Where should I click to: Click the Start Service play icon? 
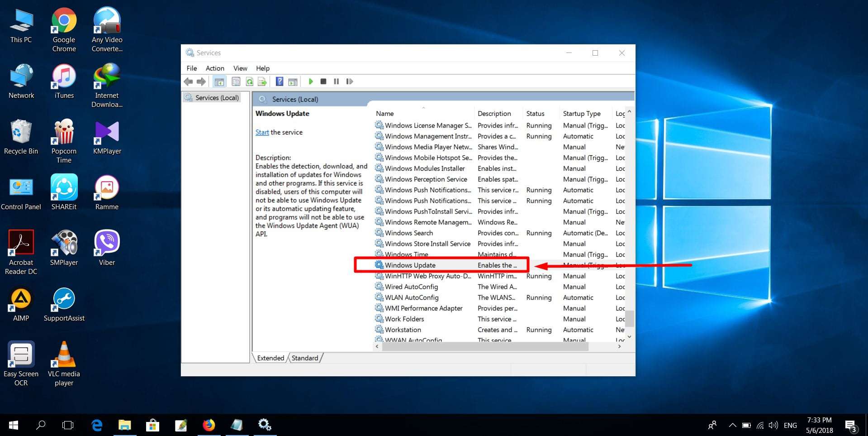(x=311, y=81)
